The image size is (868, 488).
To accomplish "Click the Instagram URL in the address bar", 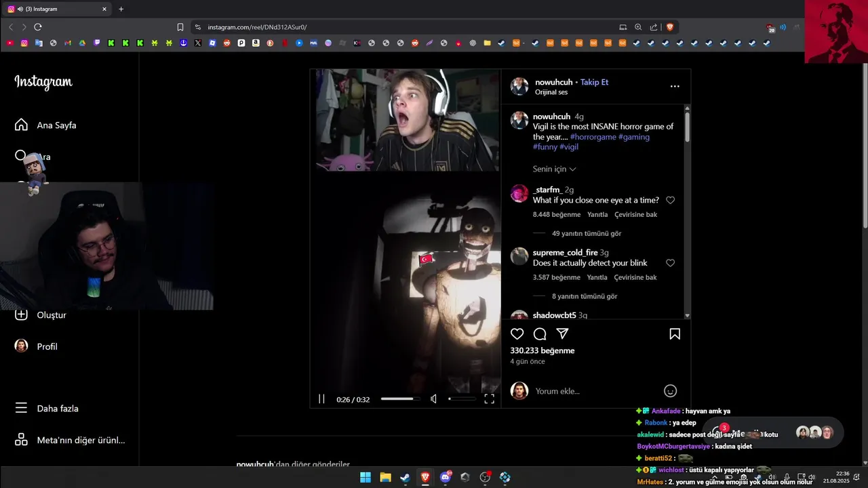I will [257, 27].
